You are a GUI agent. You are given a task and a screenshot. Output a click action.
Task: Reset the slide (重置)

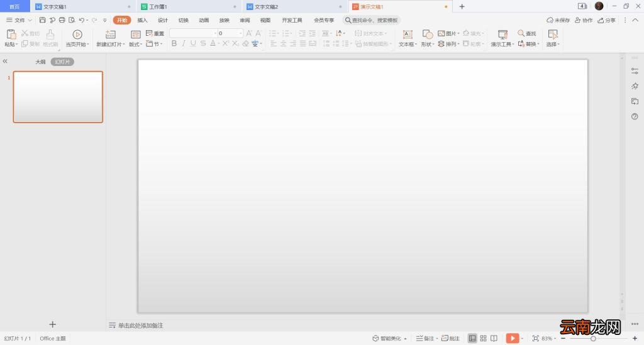click(155, 33)
